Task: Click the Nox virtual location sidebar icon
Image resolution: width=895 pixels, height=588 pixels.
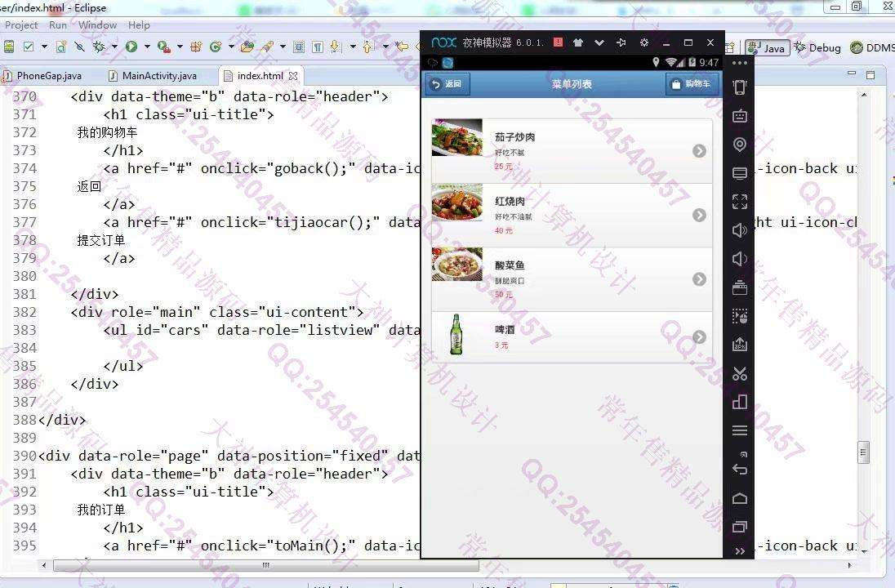Action: click(740, 145)
